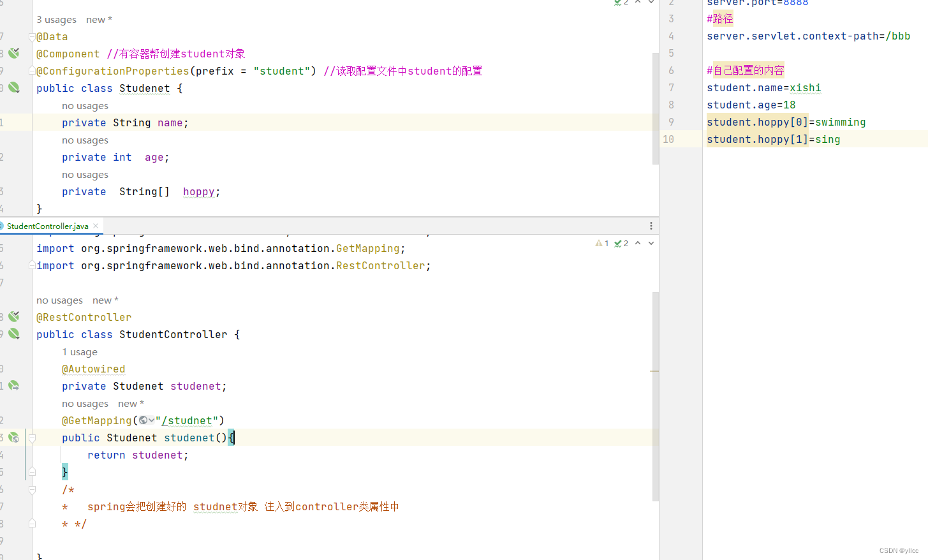
Task: Click the interface implementation icon next to public class Studenet
Action: [14, 87]
